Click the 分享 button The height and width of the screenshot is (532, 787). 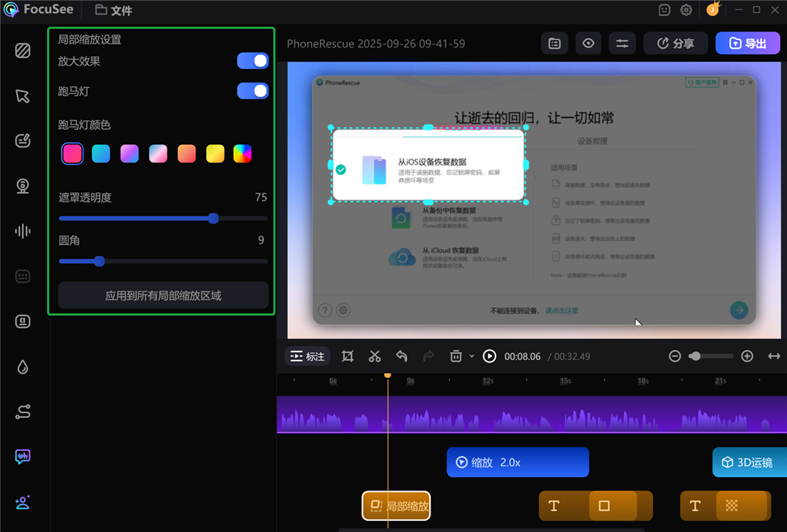675,44
